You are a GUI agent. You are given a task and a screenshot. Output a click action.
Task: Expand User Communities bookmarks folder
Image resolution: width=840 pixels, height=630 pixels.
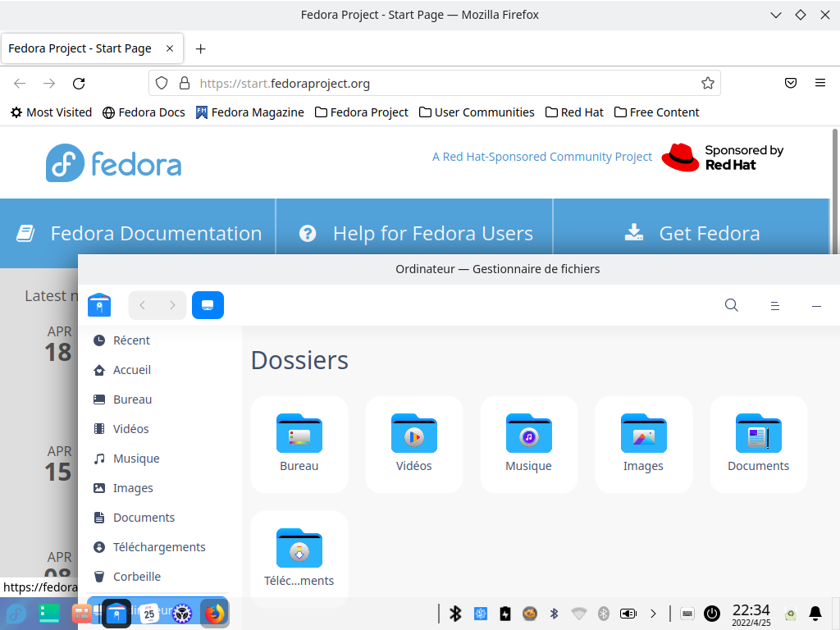coord(477,112)
